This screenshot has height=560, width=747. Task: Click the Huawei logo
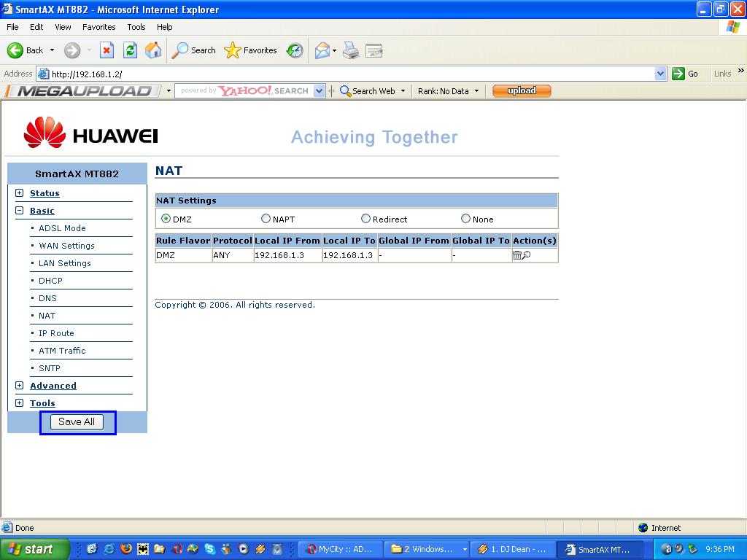(x=90, y=133)
